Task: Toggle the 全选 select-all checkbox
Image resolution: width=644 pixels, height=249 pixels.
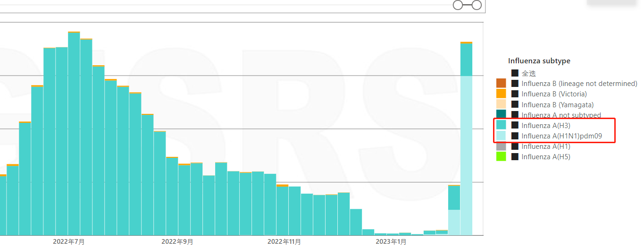Action: 515,73
